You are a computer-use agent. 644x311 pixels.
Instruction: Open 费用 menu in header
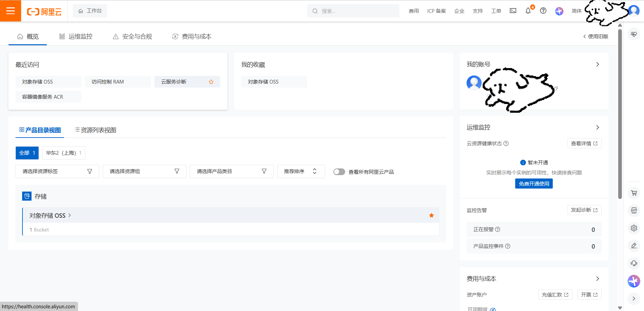(x=414, y=11)
